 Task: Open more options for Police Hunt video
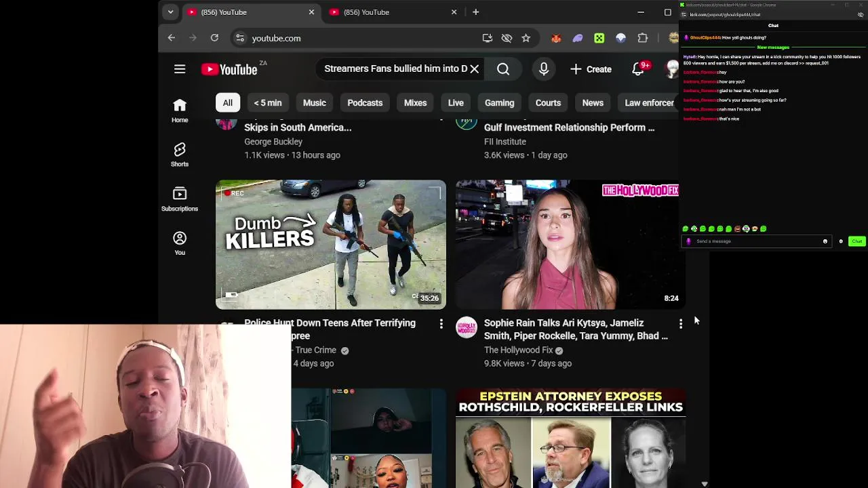pos(441,325)
